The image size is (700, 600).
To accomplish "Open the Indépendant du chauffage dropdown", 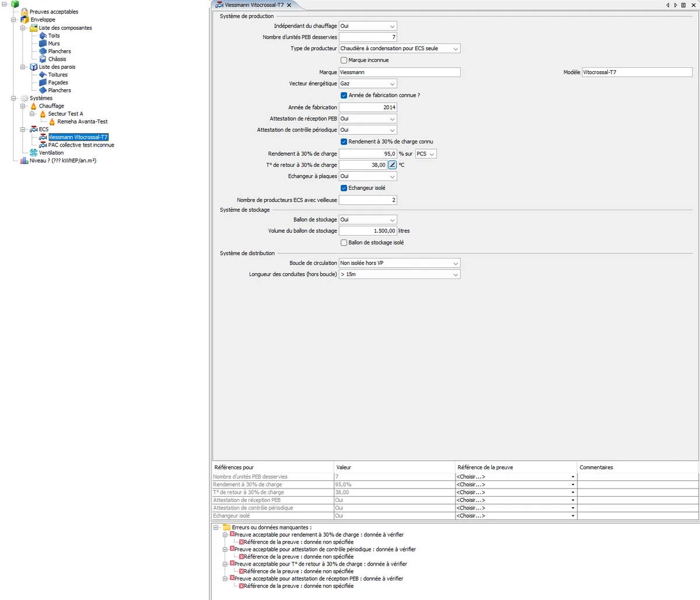I will [x=368, y=26].
